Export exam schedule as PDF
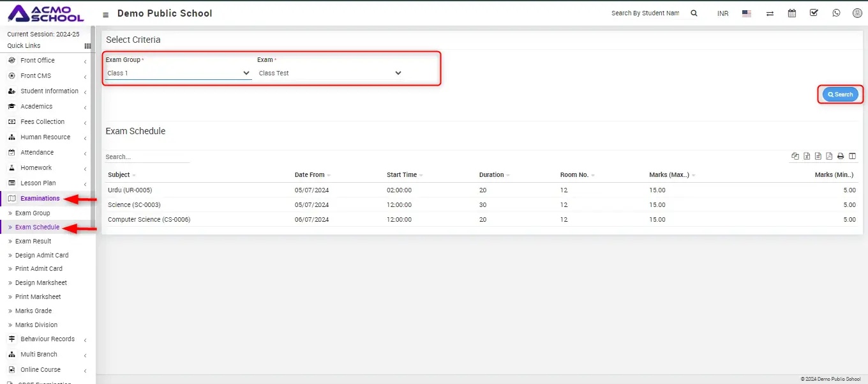 (829, 156)
